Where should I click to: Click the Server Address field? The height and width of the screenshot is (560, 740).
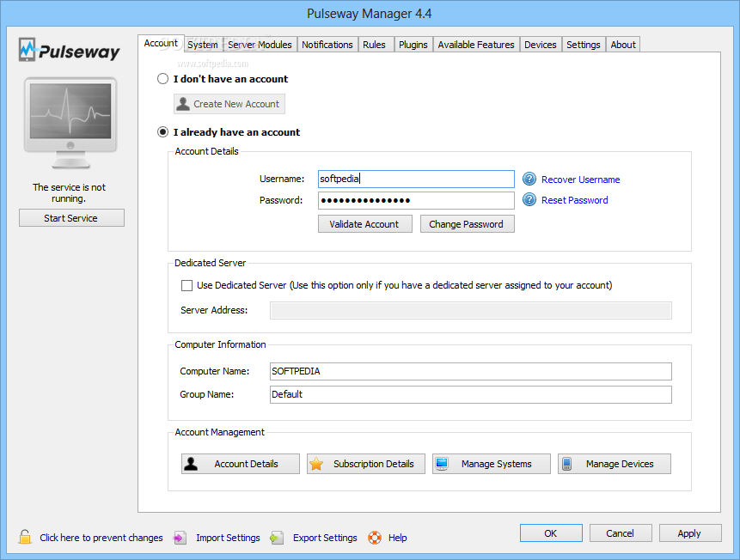(x=470, y=310)
